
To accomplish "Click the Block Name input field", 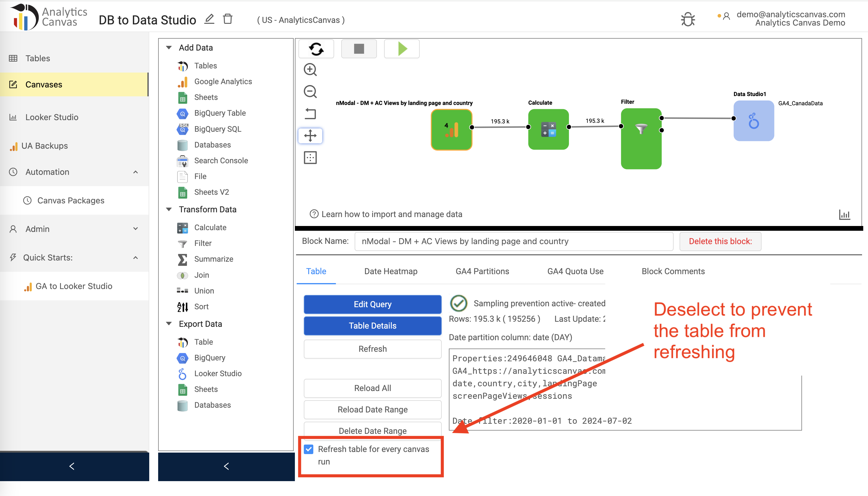I will (513, 241).
